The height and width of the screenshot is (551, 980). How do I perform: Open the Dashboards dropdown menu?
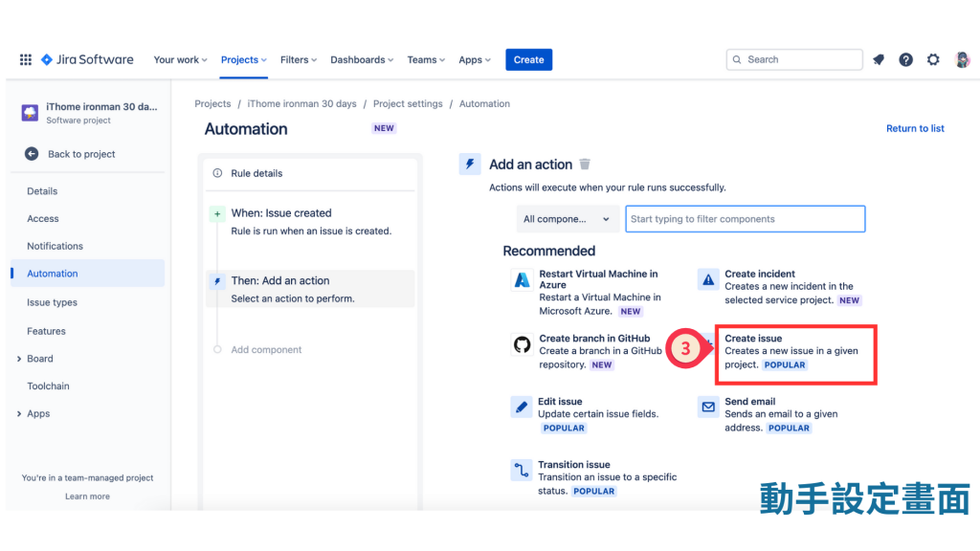click(361, 59)
